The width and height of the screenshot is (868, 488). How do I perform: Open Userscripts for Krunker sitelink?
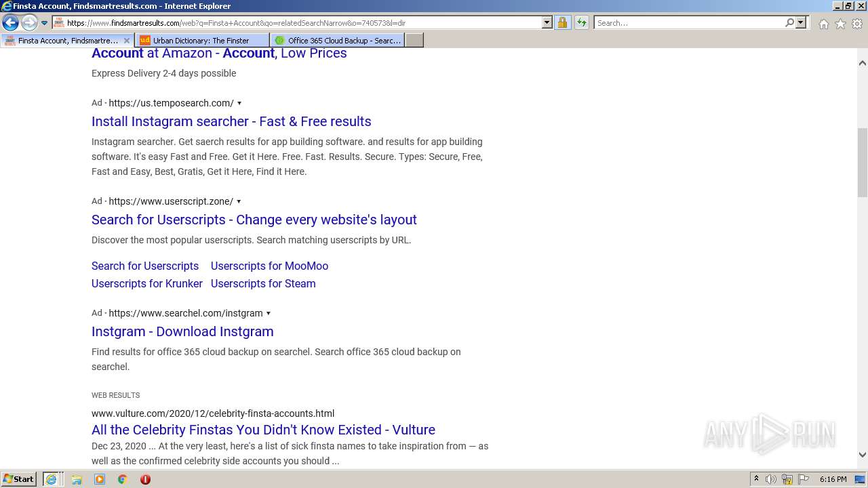147,283
